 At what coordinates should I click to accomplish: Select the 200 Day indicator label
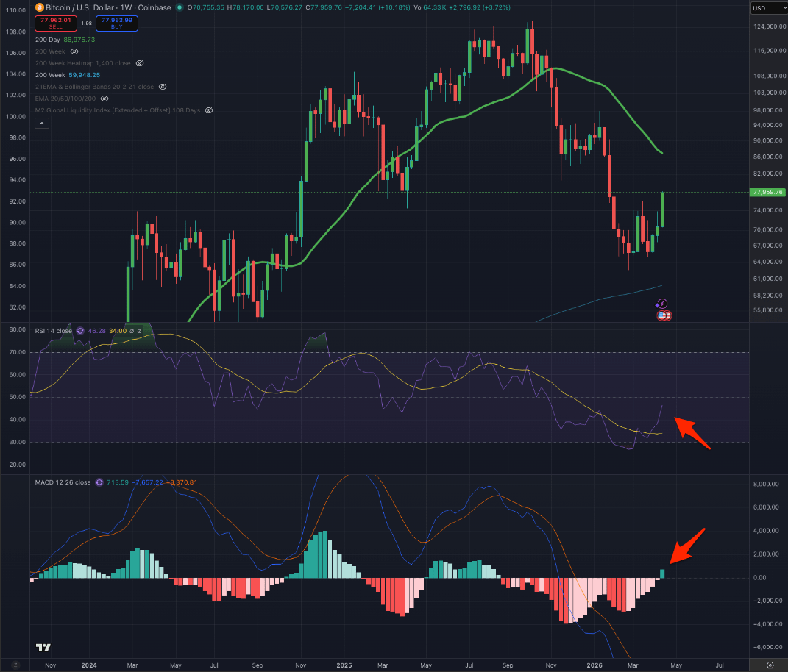tap(48, 40)
